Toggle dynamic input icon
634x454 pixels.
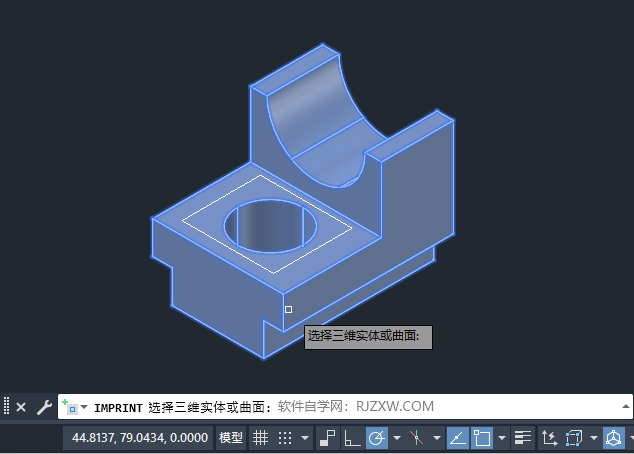327,438
